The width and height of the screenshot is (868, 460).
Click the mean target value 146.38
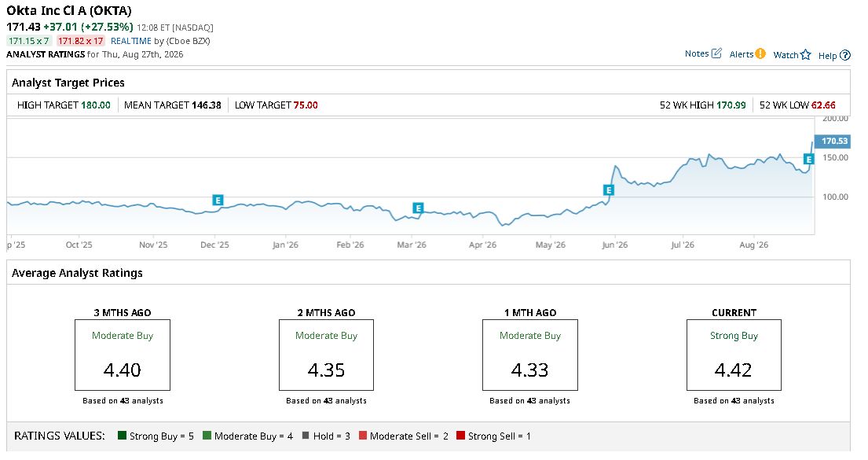207,105
